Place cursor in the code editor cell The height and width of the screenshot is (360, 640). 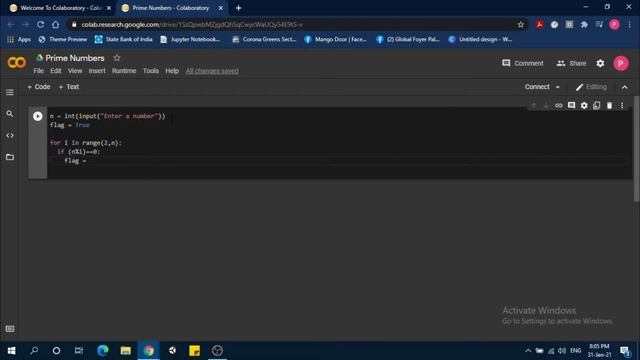pyautogui.click(x=339, y=142)
